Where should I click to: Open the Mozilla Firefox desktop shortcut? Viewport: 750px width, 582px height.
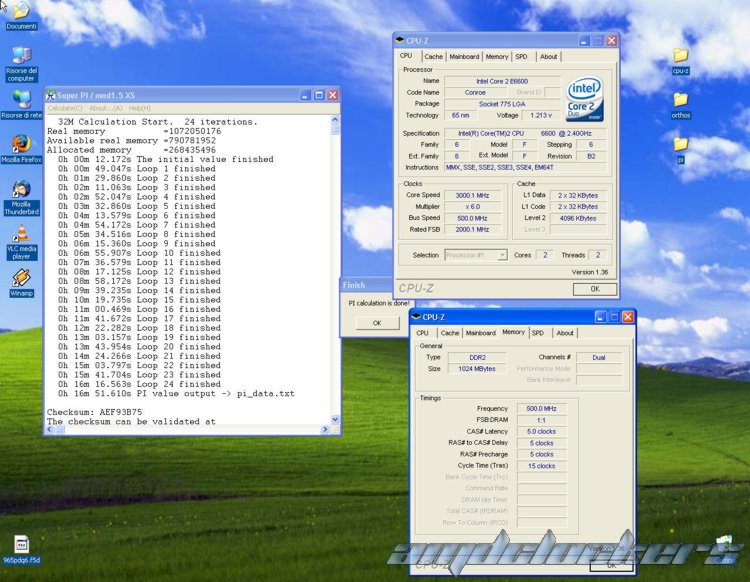pos(20,143)
